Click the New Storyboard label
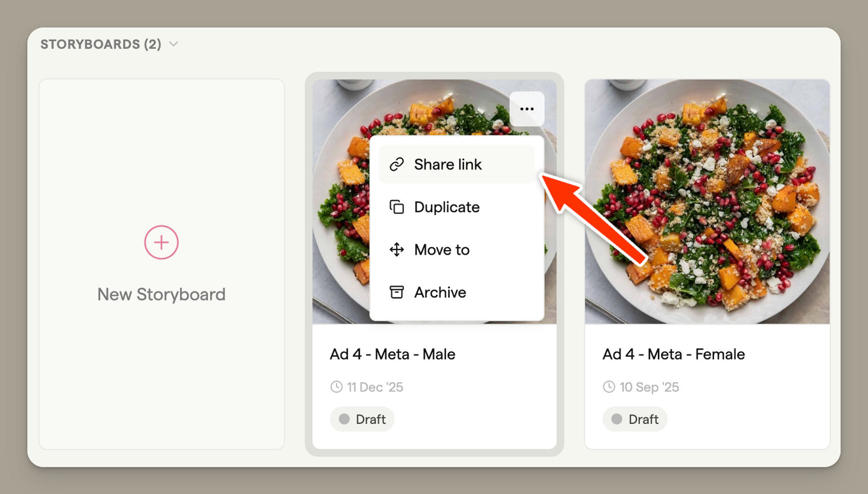868x494 pixels. 161,294
